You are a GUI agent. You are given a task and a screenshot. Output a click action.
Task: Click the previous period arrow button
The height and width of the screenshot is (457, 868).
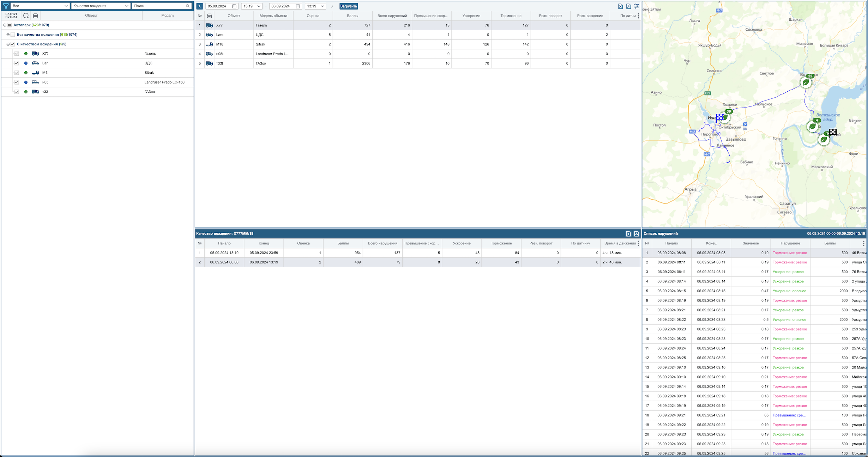click(200, 6)
